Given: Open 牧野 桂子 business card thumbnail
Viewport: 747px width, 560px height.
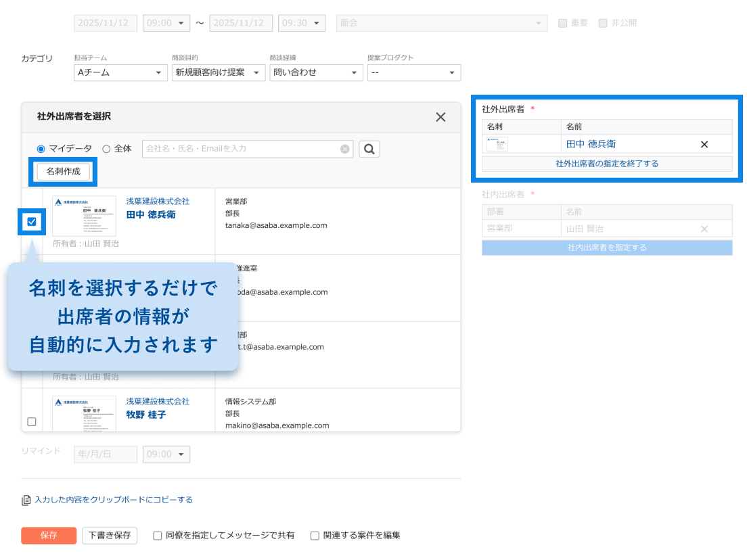Looking at the screenshot, I should (84, 413).
